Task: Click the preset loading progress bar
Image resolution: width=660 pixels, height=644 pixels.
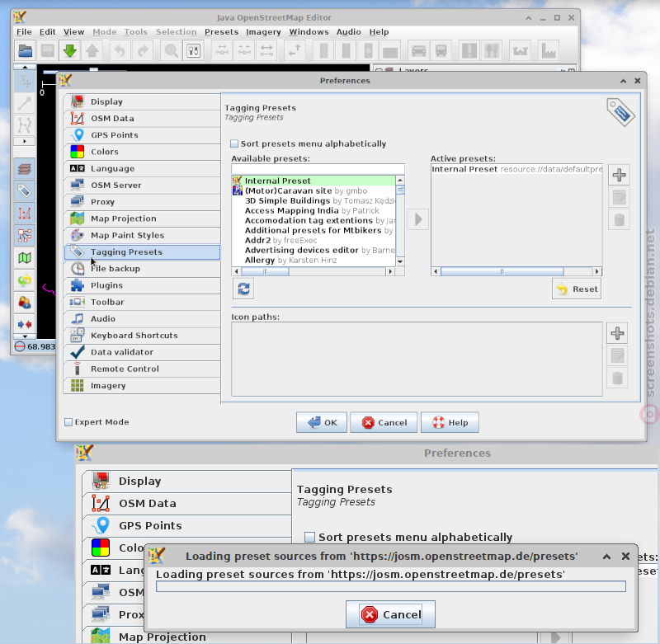Action: (x=390, y=586)
